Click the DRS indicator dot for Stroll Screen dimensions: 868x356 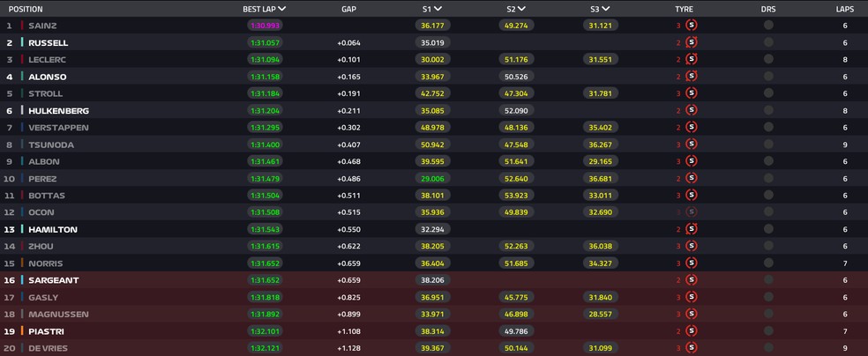point(768,93)
